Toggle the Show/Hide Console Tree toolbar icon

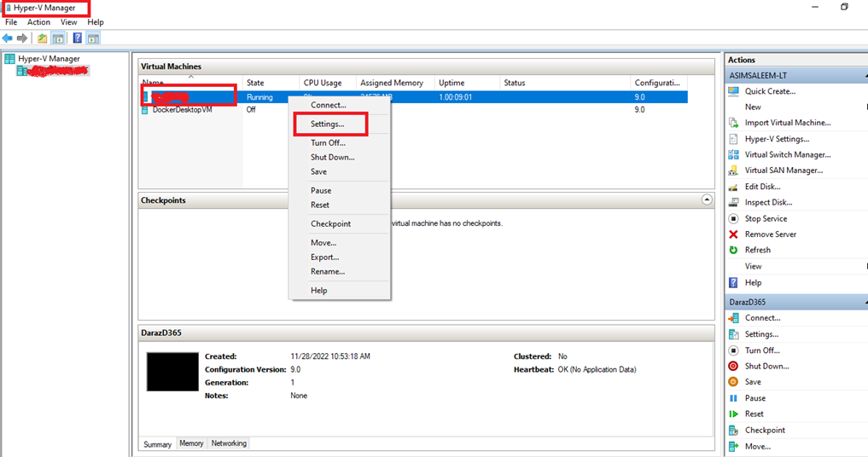point(57,38)
